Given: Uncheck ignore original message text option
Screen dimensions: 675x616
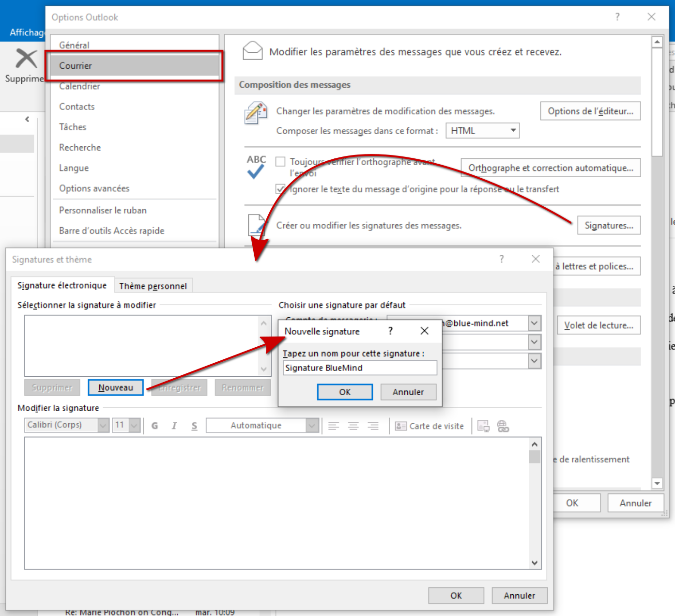Looking at the screenshot, I should (280, 189).
